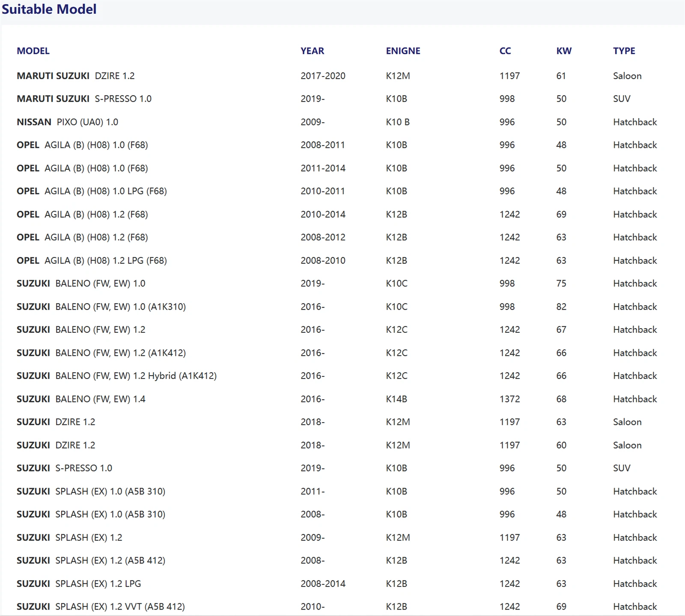Screen dimensions: 685x616
Task: Click engine K12C in BALENO Hybrid row
Action: pos(396,376)
